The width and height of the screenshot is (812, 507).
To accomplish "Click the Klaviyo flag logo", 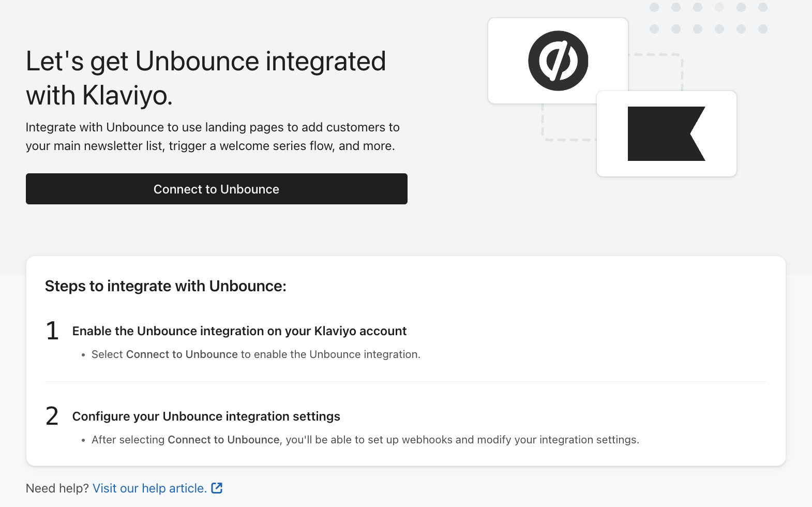I will coord(666,134).
